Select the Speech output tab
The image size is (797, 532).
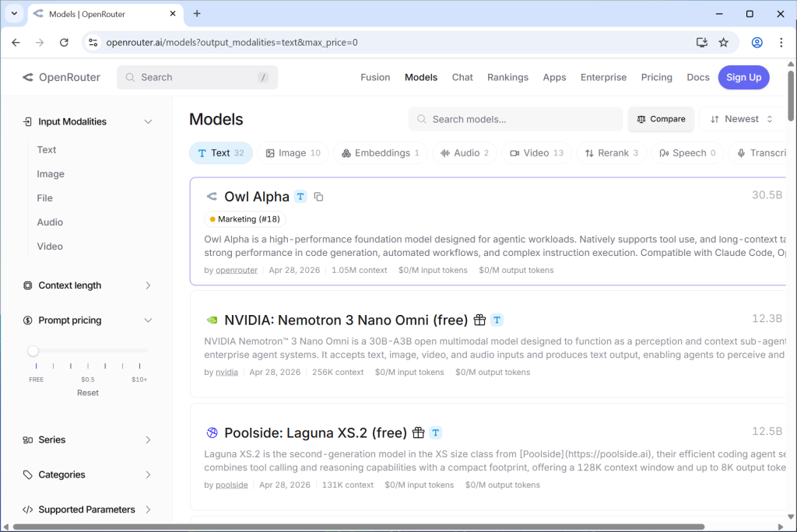687,153
